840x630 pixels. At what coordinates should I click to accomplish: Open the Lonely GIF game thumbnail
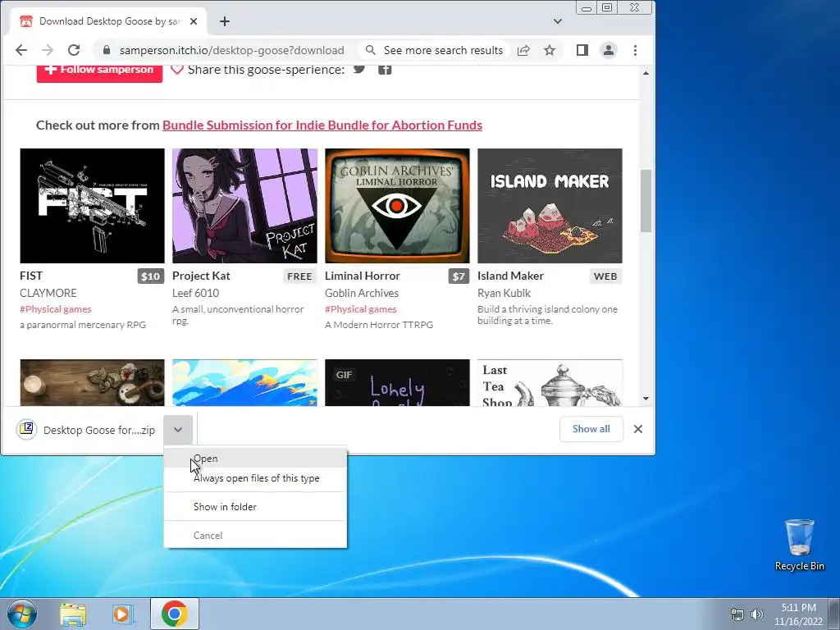coord(398,382)
